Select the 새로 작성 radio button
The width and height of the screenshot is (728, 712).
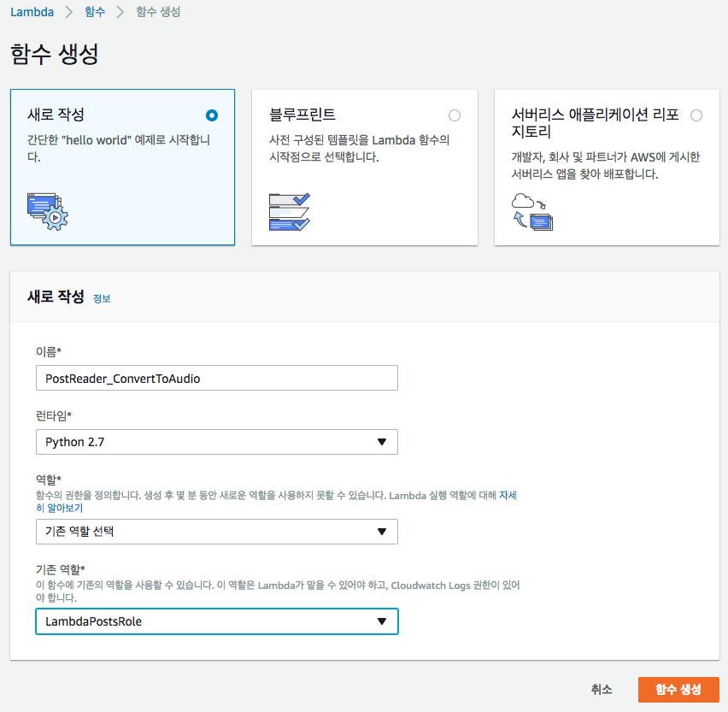pyautogui.click(x=212, y=115)
